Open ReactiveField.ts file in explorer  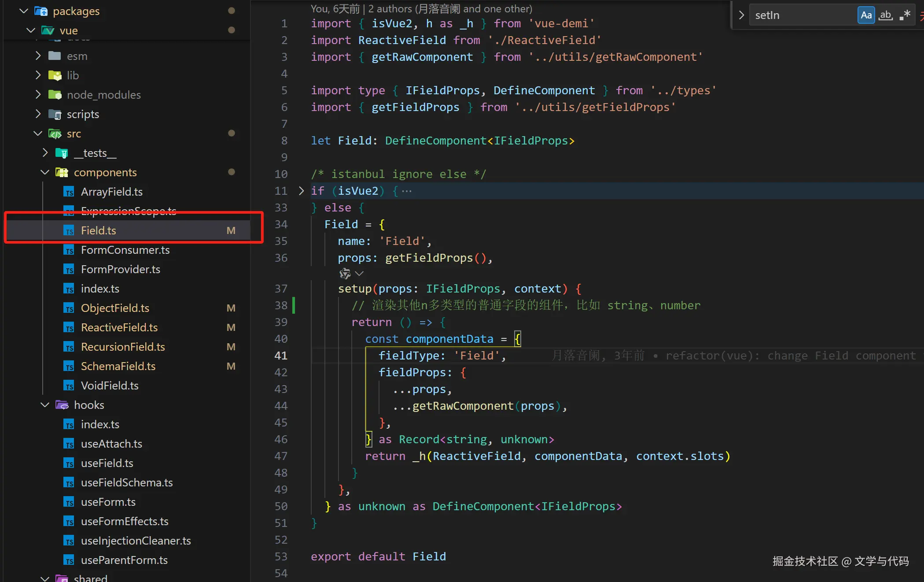[x=119, y=327]
